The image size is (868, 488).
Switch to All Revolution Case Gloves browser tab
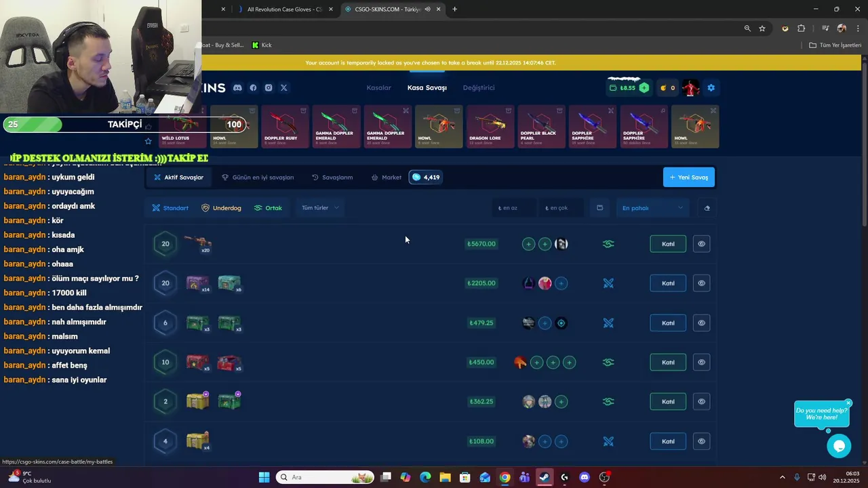click(284, 9)
